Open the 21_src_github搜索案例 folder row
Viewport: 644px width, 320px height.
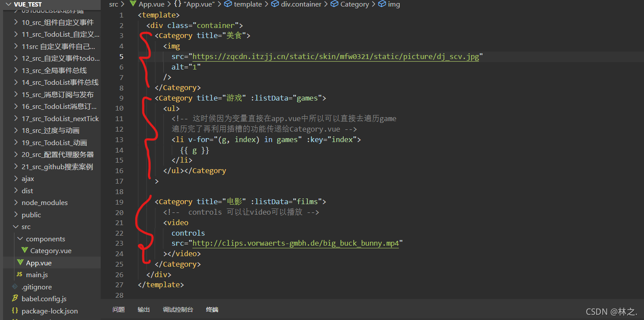[x=52, y=167]
